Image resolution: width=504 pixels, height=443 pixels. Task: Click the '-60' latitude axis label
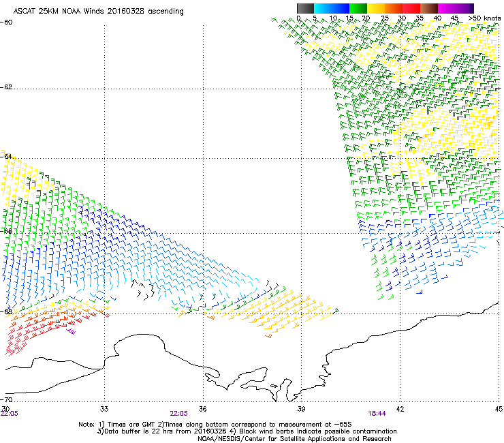click(6, 22)
